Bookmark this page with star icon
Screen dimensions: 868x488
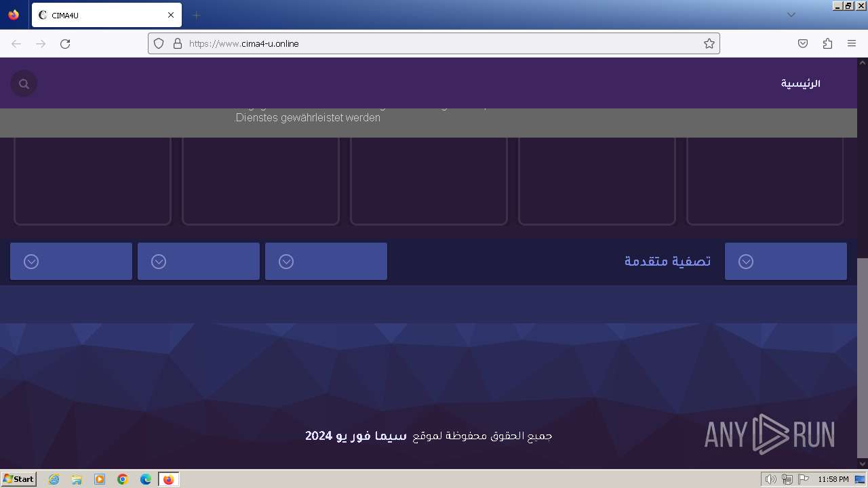pyautogui.click(x=709, y=43)
